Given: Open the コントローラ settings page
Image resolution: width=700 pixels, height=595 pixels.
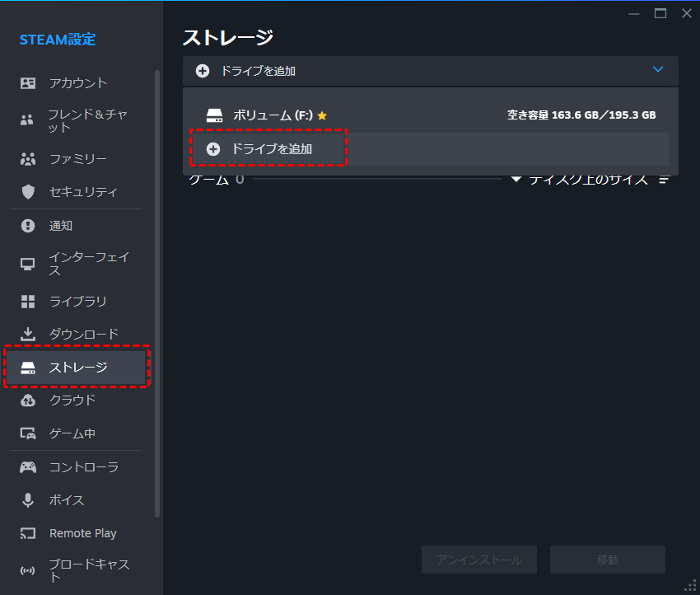Looking at the screenshot, I should 77,467.
